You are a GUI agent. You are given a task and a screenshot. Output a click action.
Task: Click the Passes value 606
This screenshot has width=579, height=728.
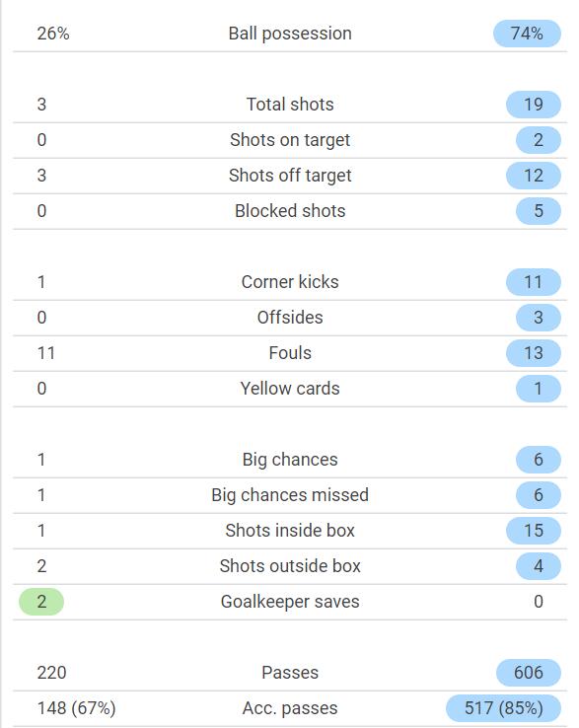point(529,673)
